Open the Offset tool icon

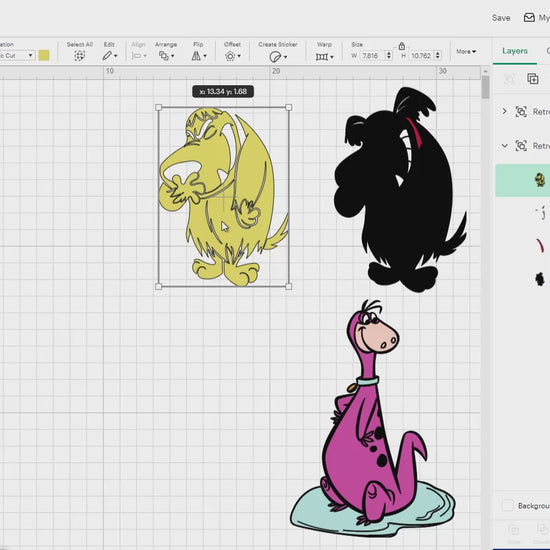tap(230, 56)
